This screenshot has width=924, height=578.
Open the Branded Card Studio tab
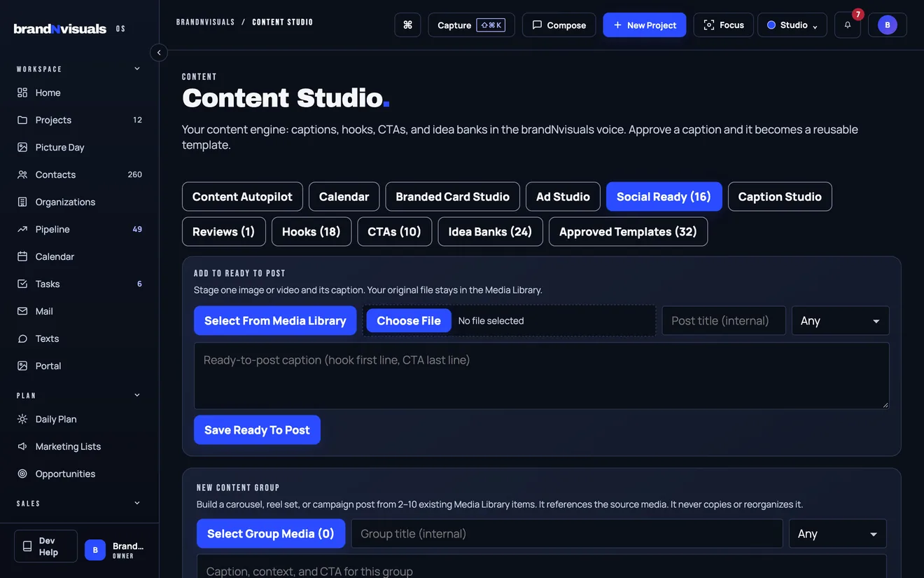click(x=453, y=197)
